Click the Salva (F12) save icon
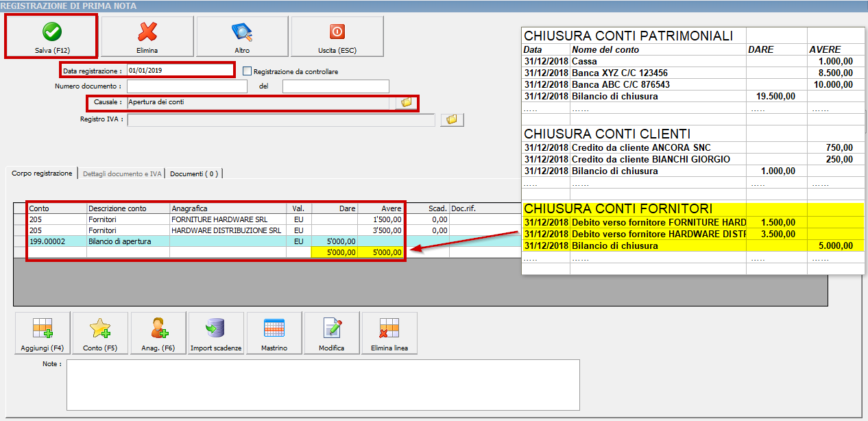 pos(50,36)
